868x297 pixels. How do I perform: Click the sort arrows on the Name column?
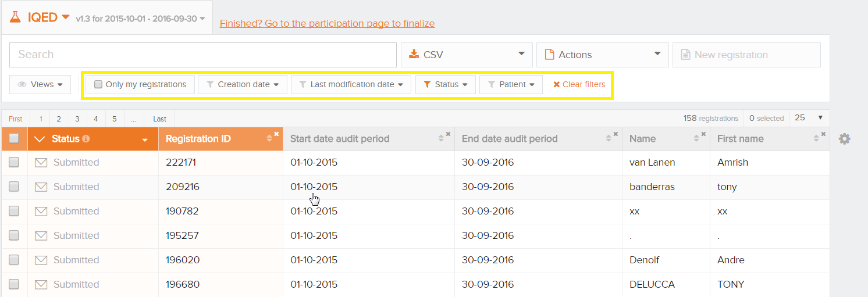click(697, 139)
